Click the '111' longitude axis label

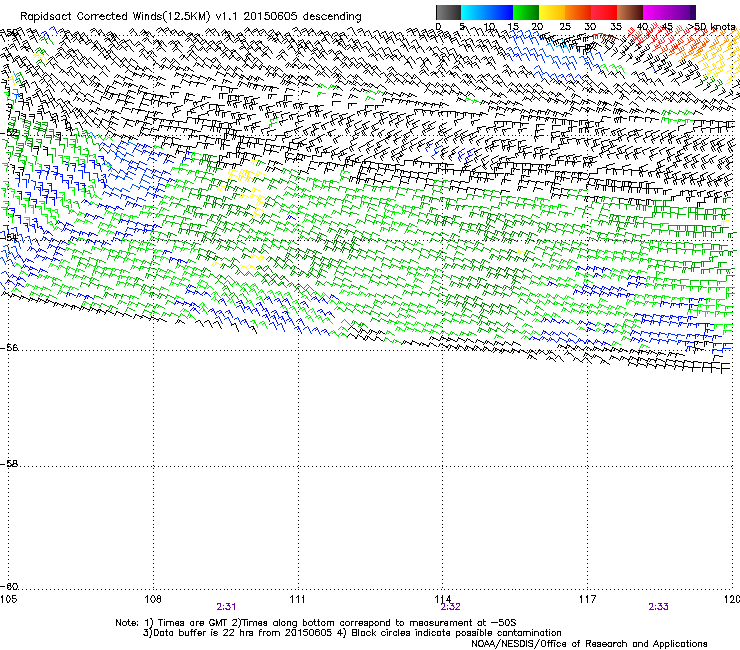[297, 599]
